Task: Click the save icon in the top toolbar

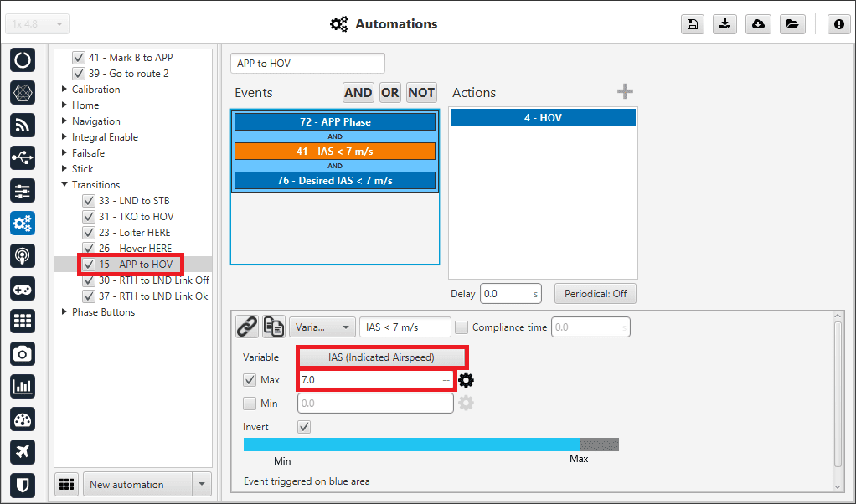Action: (692, 24)
